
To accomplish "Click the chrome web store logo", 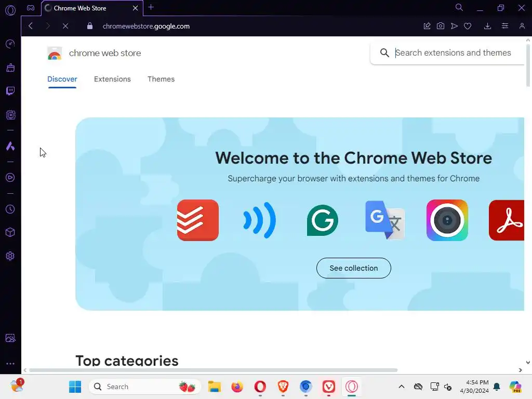I will pos(94,54).
